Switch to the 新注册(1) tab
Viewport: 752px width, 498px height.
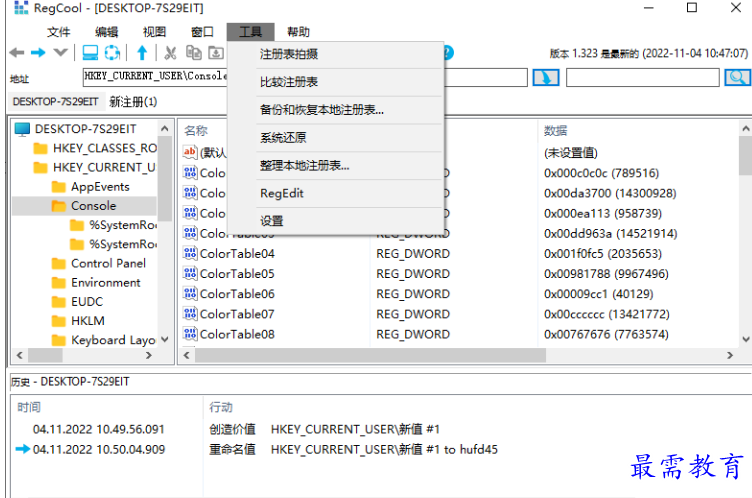[133, 102]
